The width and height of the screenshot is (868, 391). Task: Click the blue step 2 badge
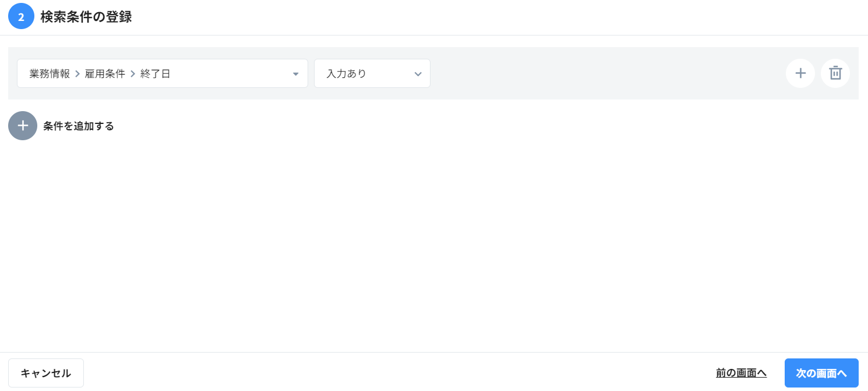(x=21, y=16)
